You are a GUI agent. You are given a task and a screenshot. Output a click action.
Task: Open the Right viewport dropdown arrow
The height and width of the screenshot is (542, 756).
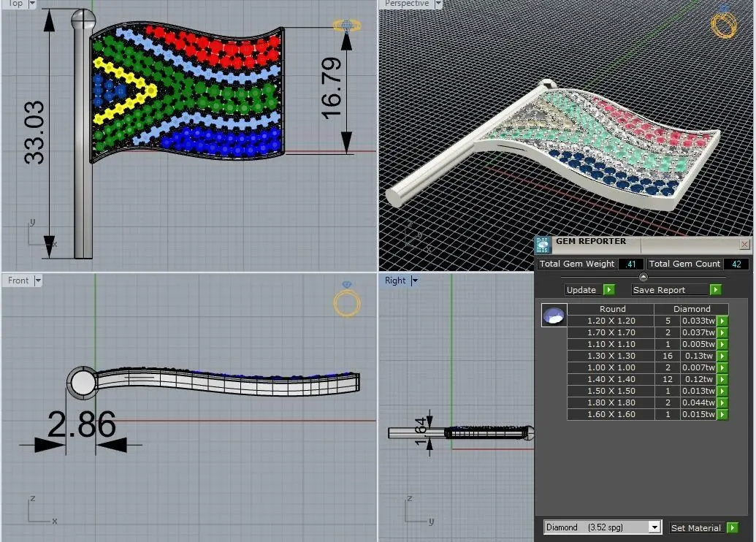click(414, 280)
